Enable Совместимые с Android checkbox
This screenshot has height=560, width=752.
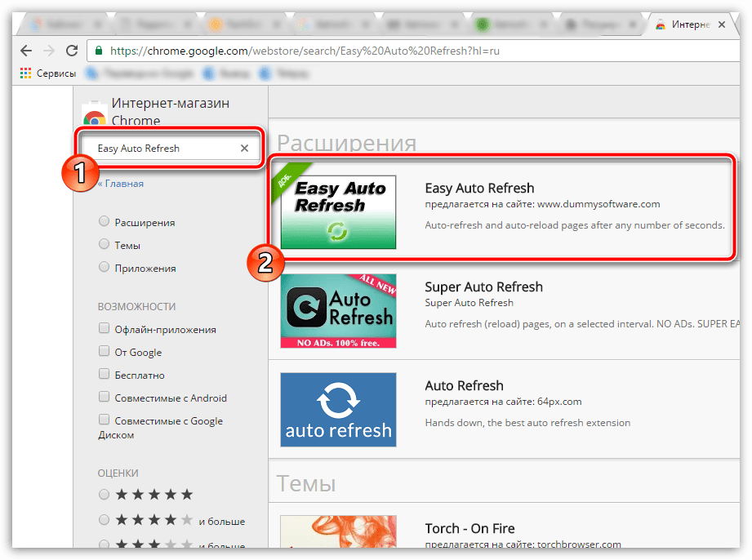(104, 398)
